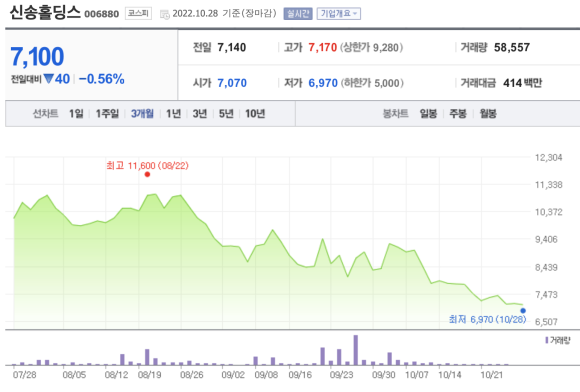Viewport: 580px width, 392px height.
Task: Click the 코스피 market badge
Action: pos(138,13)
